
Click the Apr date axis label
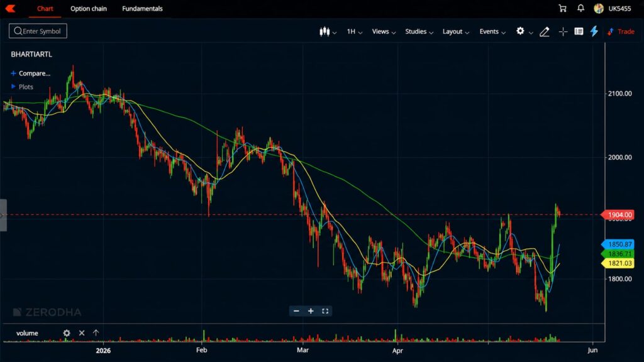pos(397,351)
